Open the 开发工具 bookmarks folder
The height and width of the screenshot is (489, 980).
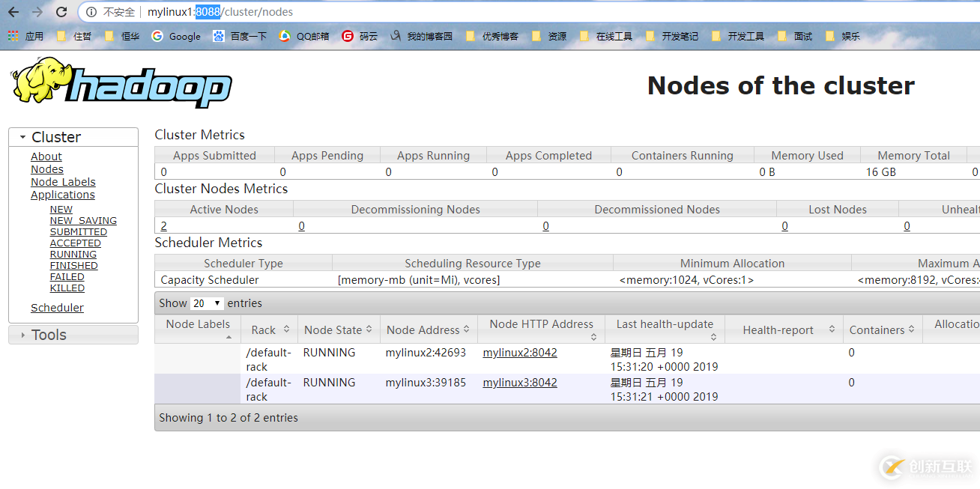pos(738,35)
